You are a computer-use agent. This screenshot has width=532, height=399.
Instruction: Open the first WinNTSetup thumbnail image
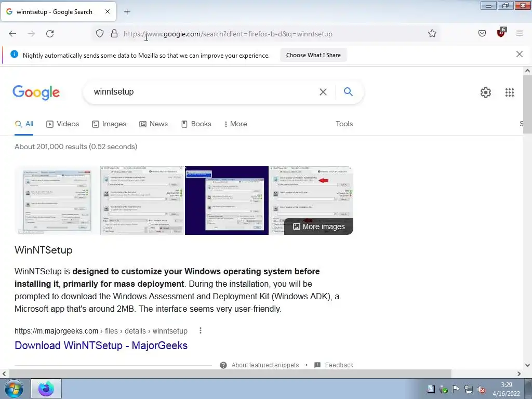coord(57,200)
